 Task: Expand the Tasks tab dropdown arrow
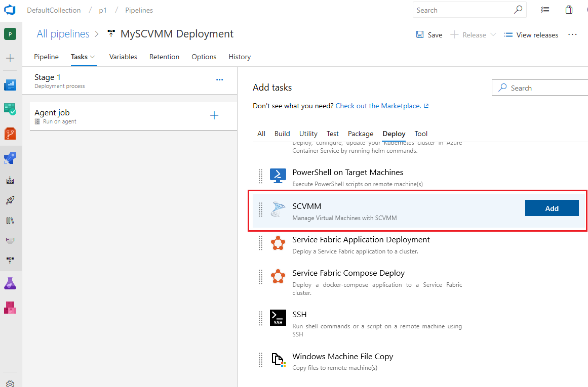click(93, 57)
